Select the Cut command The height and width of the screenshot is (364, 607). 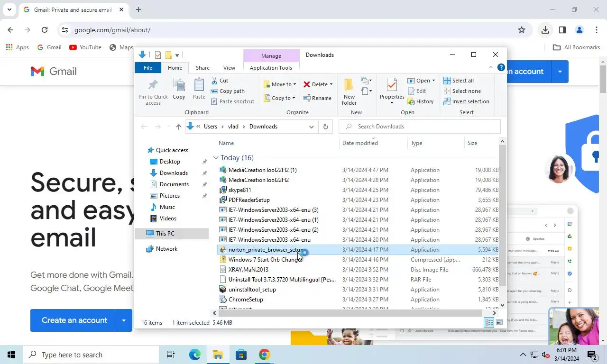click(x=220, y=81)
